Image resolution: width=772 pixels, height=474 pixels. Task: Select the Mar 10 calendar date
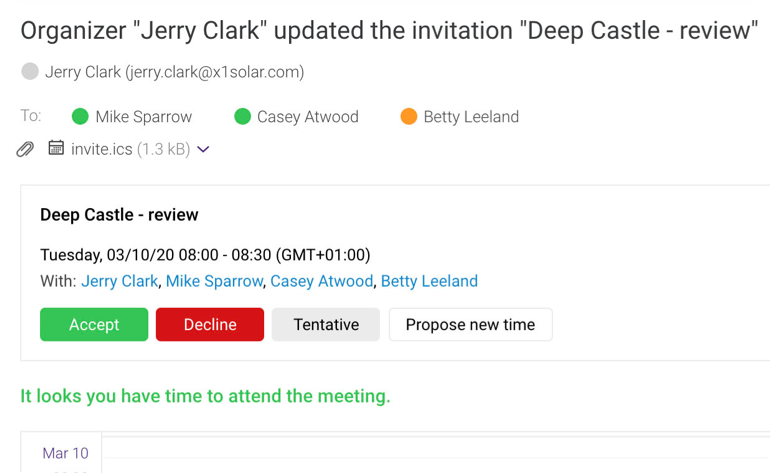tap(65, 453)
